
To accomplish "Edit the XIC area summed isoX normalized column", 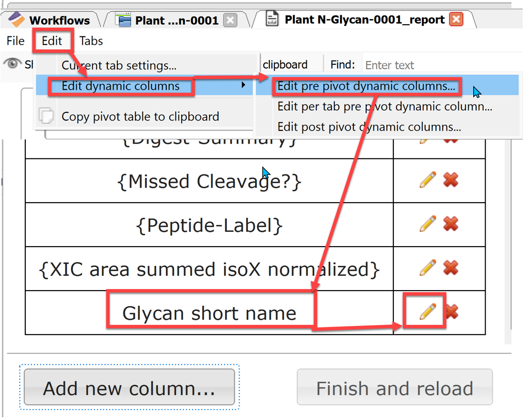I will pos(427,268).
